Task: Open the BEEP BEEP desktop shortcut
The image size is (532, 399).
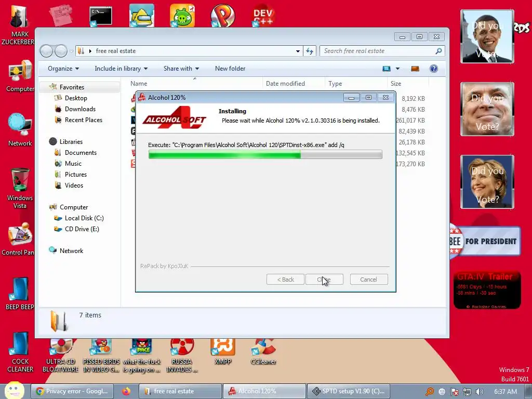Action: coord(20,294)
